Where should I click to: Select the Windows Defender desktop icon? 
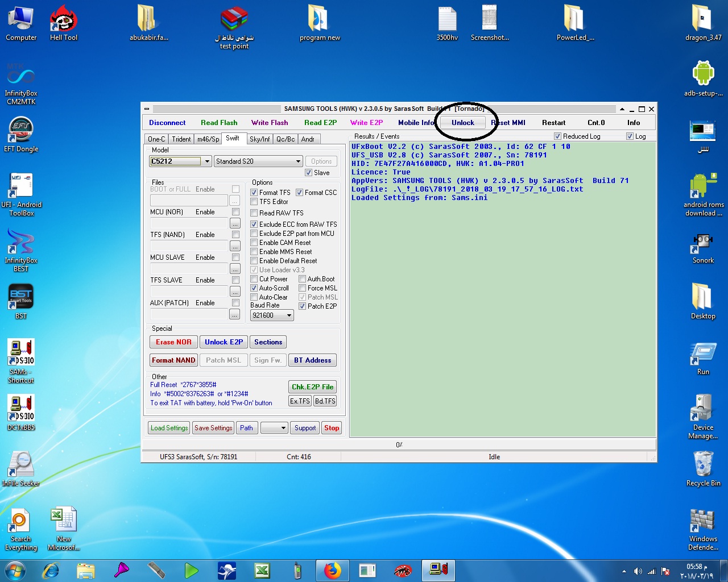tap(704, 529)
